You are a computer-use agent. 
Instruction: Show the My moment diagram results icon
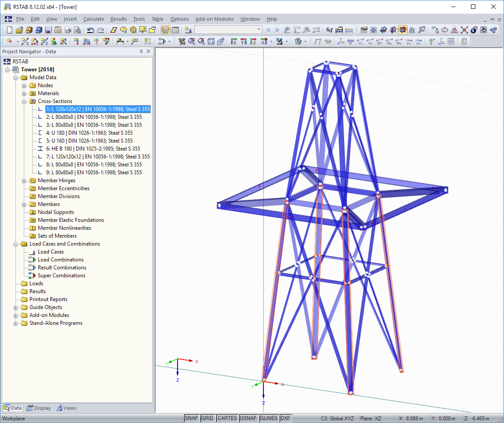click(x=389, y=42)
